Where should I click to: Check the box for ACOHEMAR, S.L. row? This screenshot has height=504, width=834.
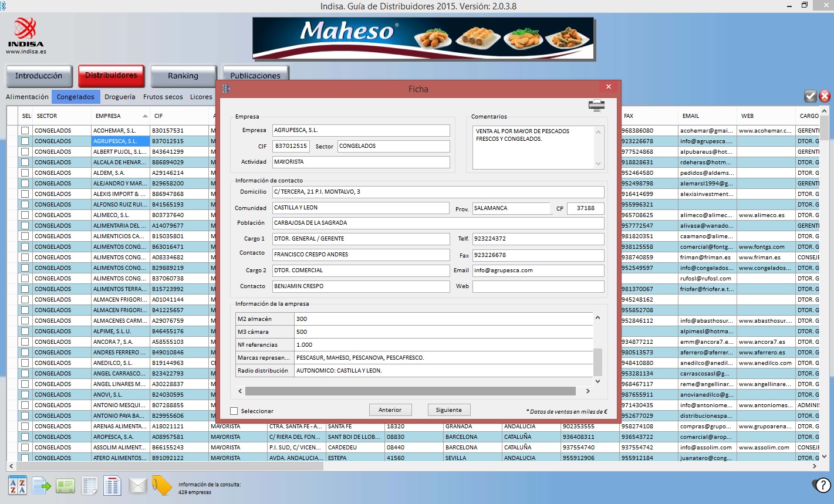[x=25, y=130]
